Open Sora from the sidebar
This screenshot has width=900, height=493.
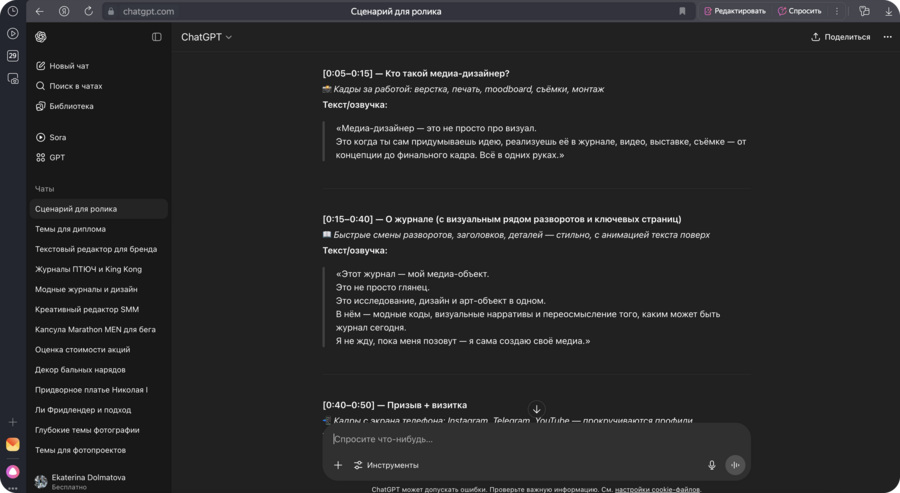(x=57, y=137)
